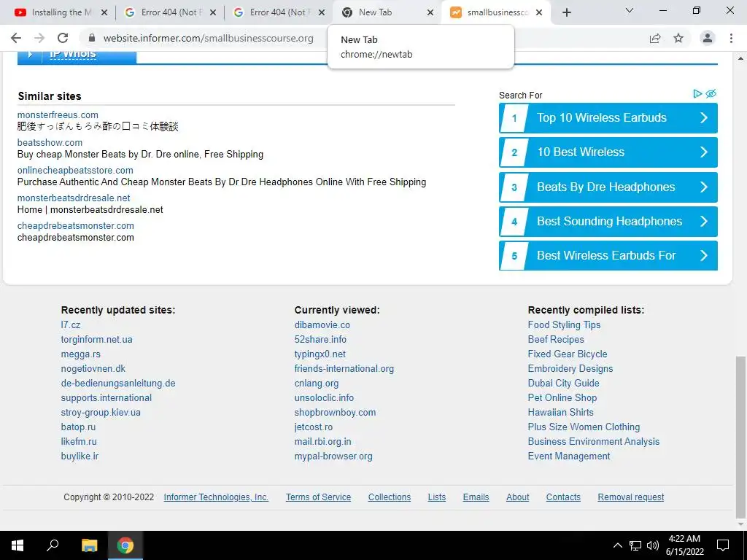This screenshot has width=747, height=560.
Task: Open mypal-browser.org link
Action: coord(333,456)
